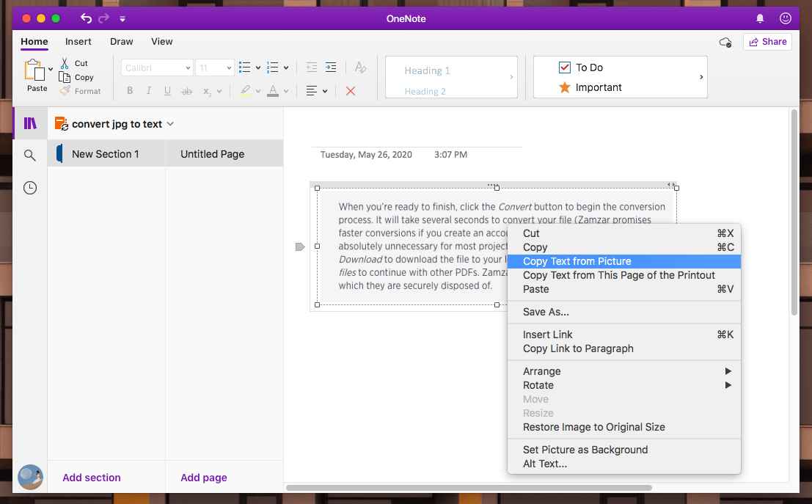Viewport: 812px width, 504px height.
Task: Open the Insert ribbon tab
Action: click(78, 41)
